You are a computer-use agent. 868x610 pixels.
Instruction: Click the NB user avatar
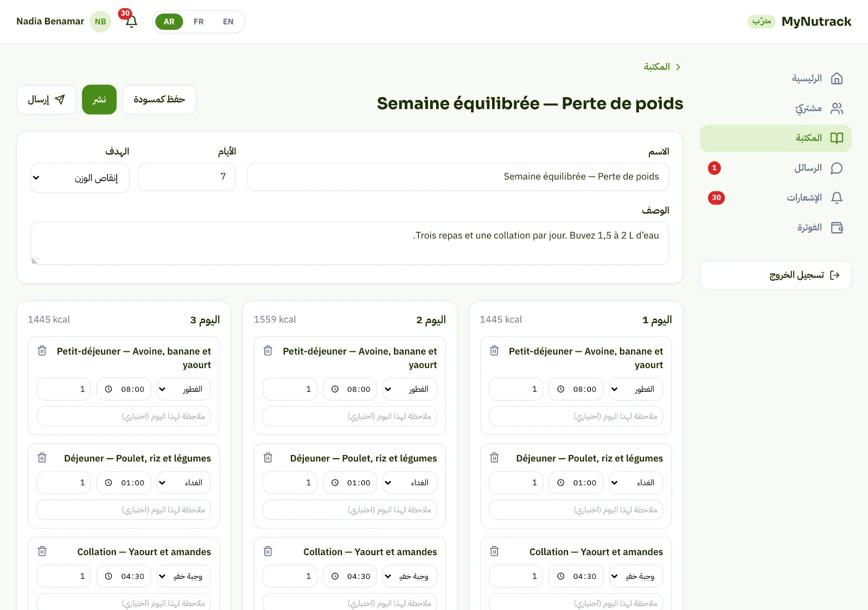click(x=100, y=22)
